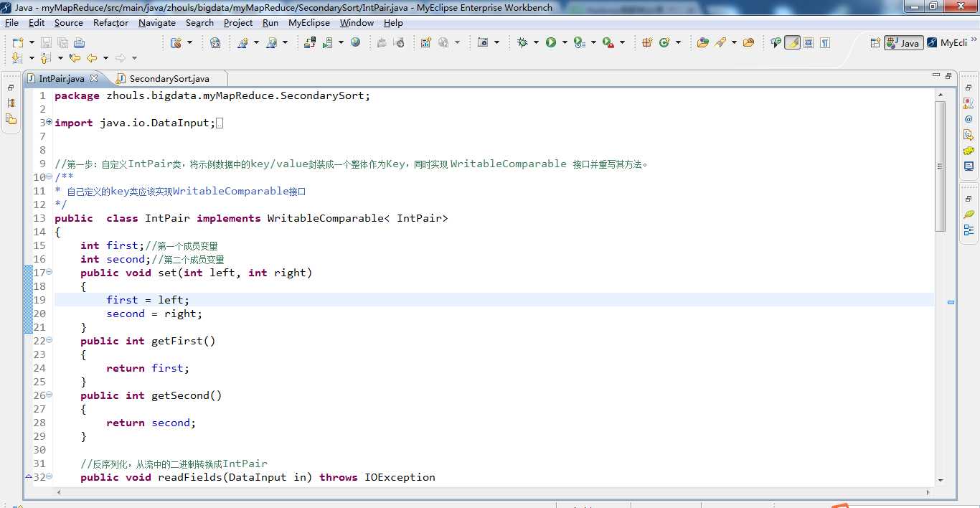Click the Previous Annotation arrow icon
Image resolution: width=980 pixels, height=508 pixels.
[45, 57]
